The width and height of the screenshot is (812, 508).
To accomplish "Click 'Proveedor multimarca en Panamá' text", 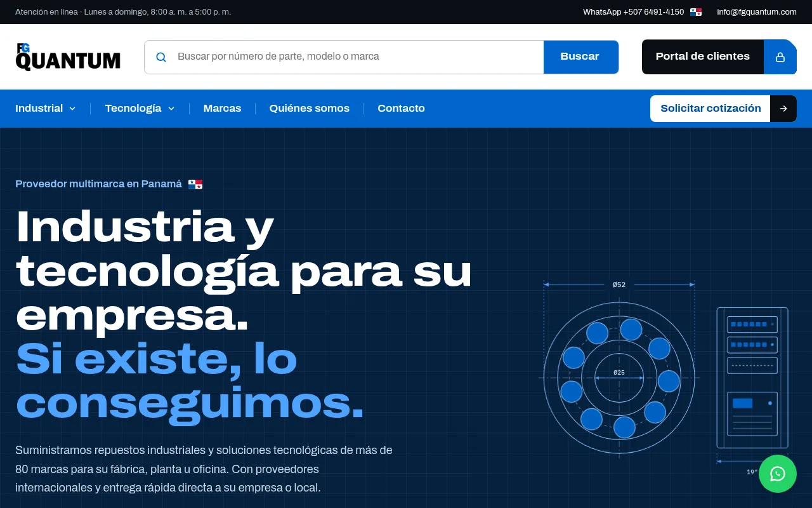I will click(98, 184).
